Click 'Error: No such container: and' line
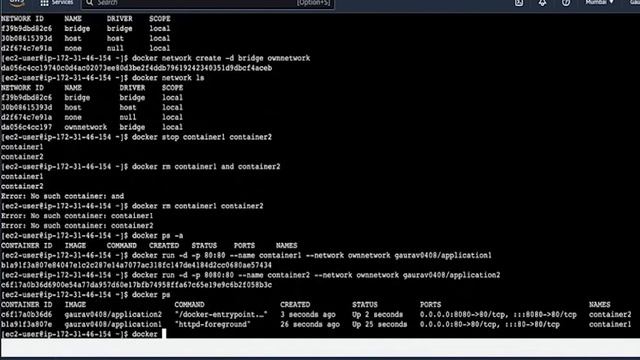This screenshot has width=640, height=360. click(62, 196)
